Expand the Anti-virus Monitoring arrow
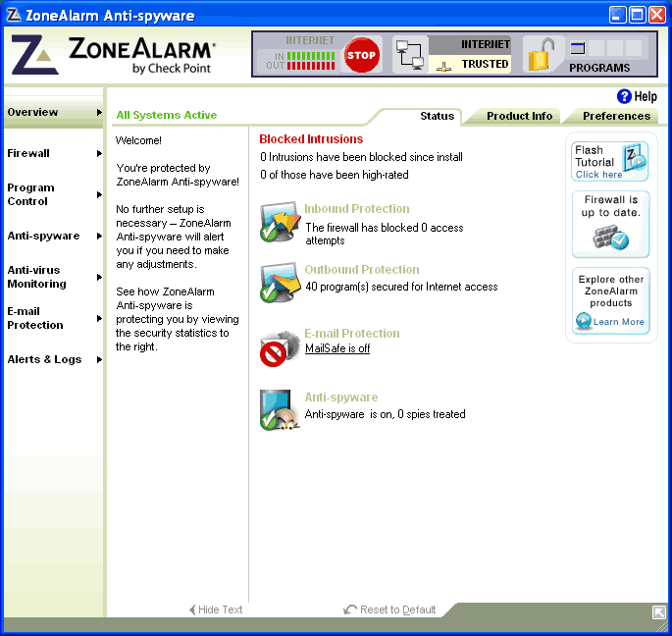Screen dimensions: 672x636 pyautogui.click(x=99, y=277)
